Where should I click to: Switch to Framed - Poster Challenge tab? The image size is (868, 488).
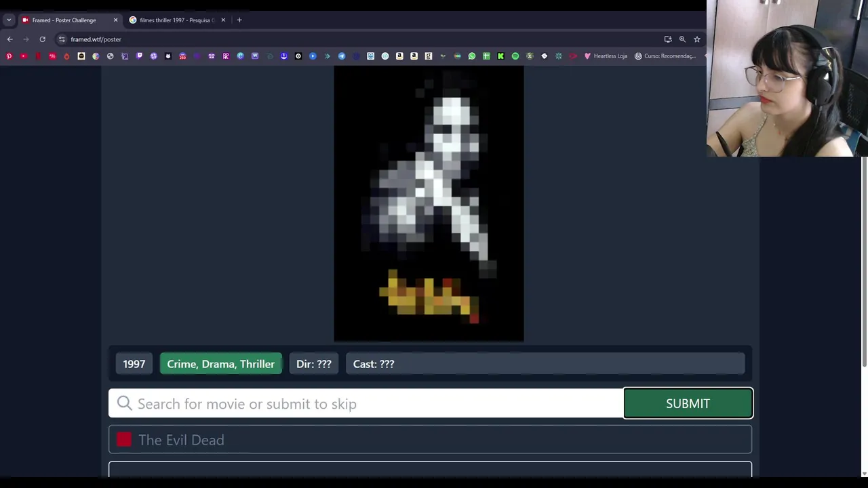tap(70, 20)
